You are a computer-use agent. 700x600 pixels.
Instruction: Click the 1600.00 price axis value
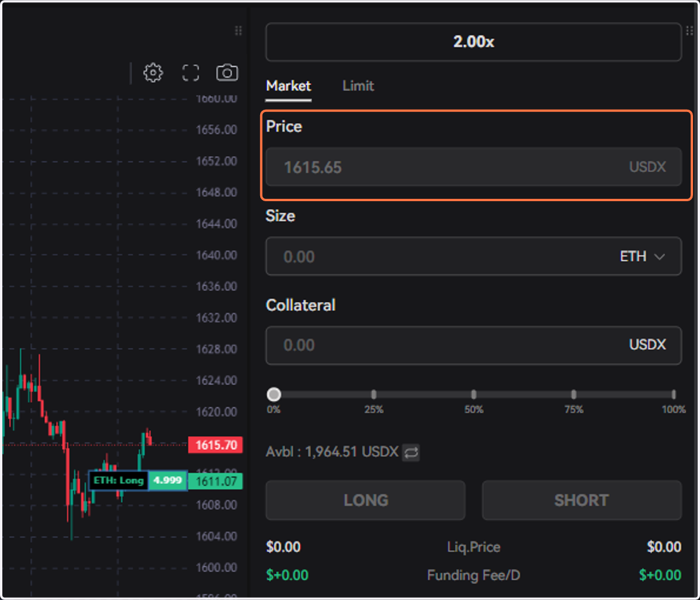[216, 568]
